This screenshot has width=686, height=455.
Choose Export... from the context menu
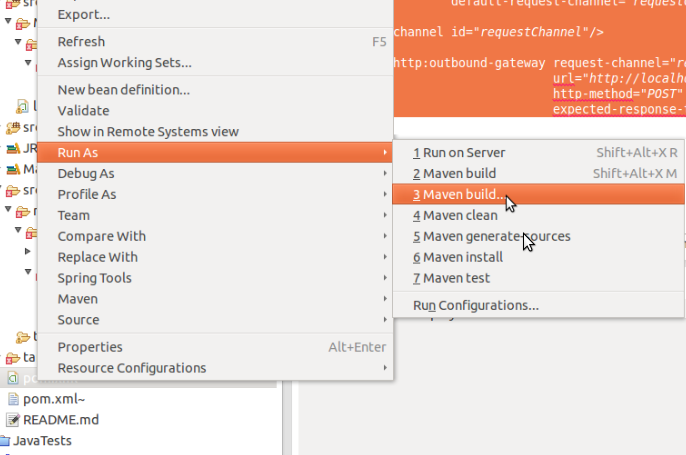pyautogui.click(x=215, y=15)
